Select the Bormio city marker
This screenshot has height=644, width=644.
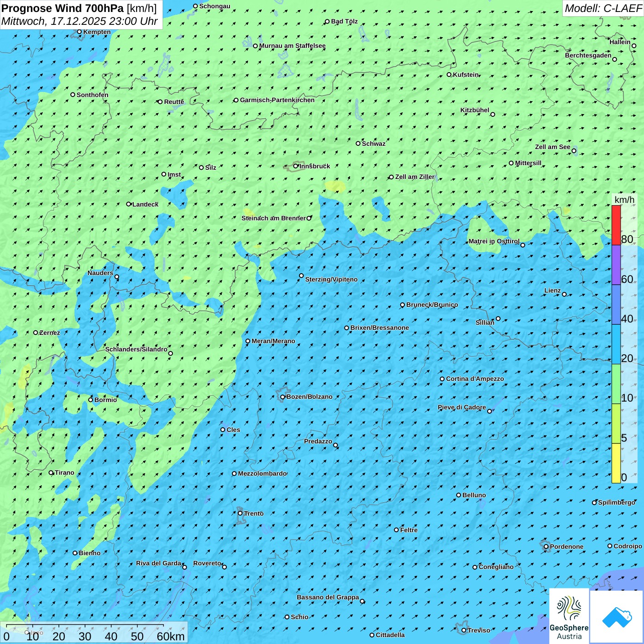click(91, 400)
